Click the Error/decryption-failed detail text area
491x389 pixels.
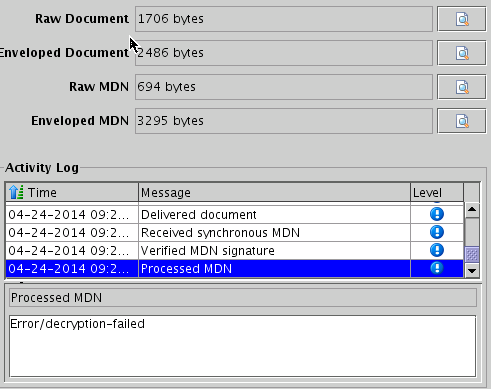click(x=243, y=346)
